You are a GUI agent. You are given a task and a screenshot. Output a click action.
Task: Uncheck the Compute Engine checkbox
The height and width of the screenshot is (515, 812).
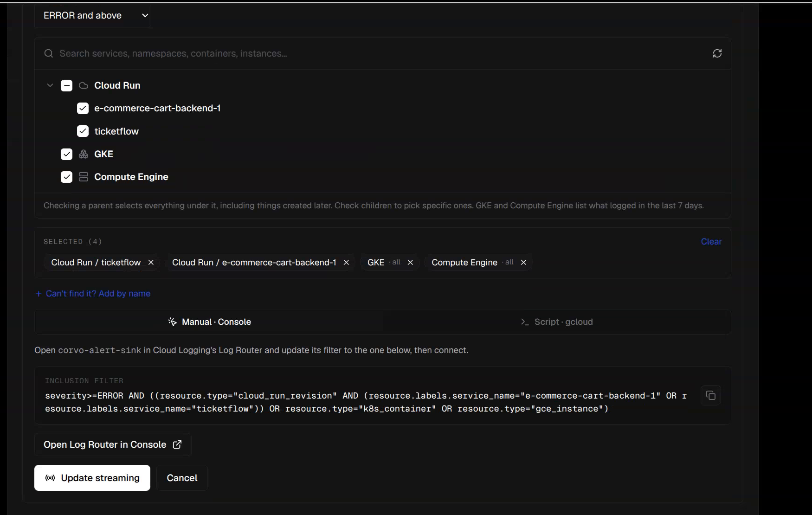(x=66, y=177)
